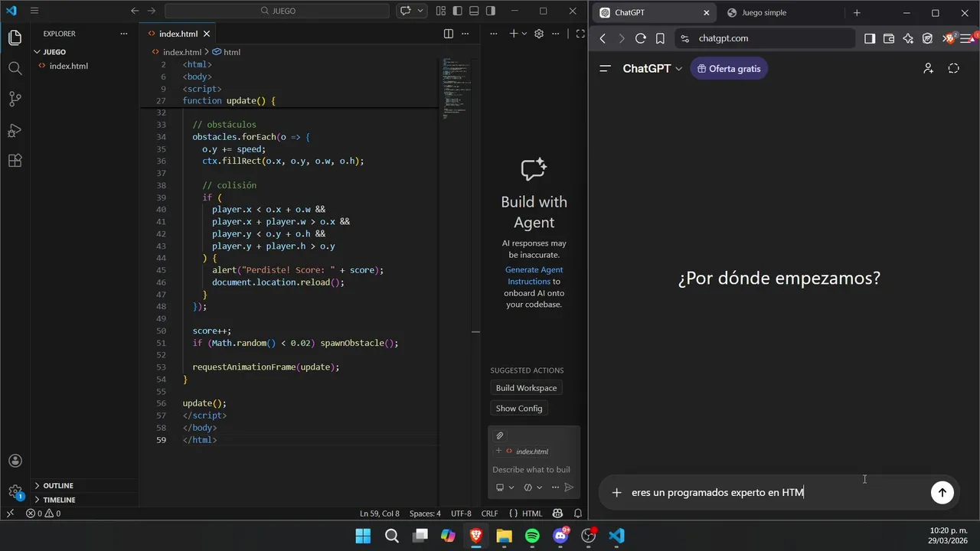This screenshot has height=551, width=980.
Task: Open VS Code hamburger application menu
Action: tap(34, 11)
